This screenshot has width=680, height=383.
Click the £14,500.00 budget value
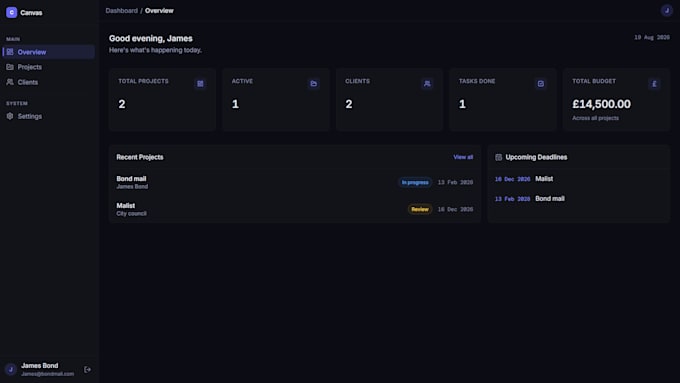[x=602, y=104]
